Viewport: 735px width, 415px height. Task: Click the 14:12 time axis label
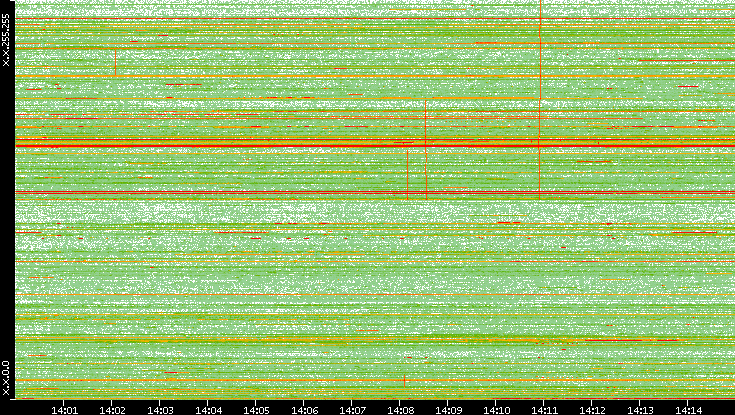(x=592, y=411)
